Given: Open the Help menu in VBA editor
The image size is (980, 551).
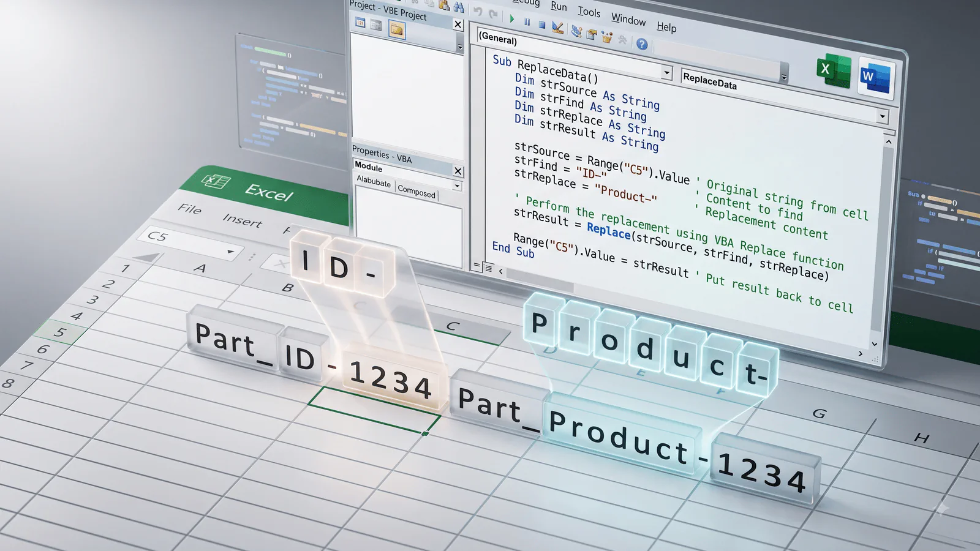Looking at the screenshot, I should pos(666,27).
